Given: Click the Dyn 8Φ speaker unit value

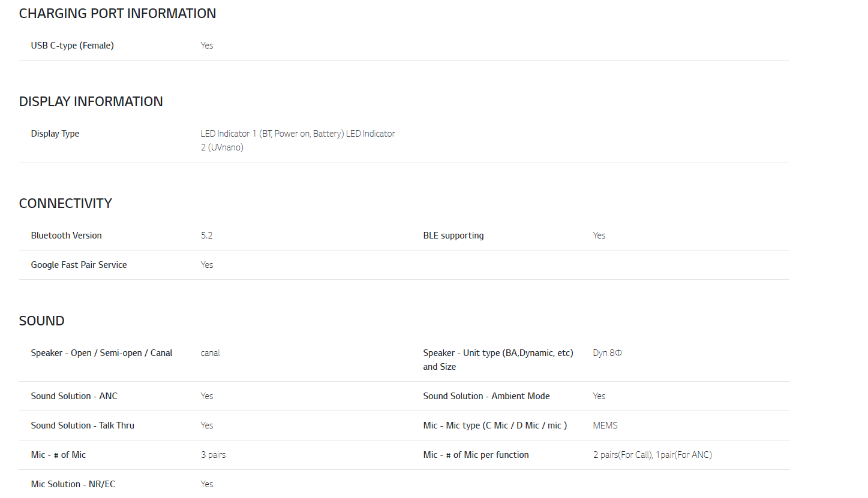Looking at the screenshot, I should coord(607,353).
